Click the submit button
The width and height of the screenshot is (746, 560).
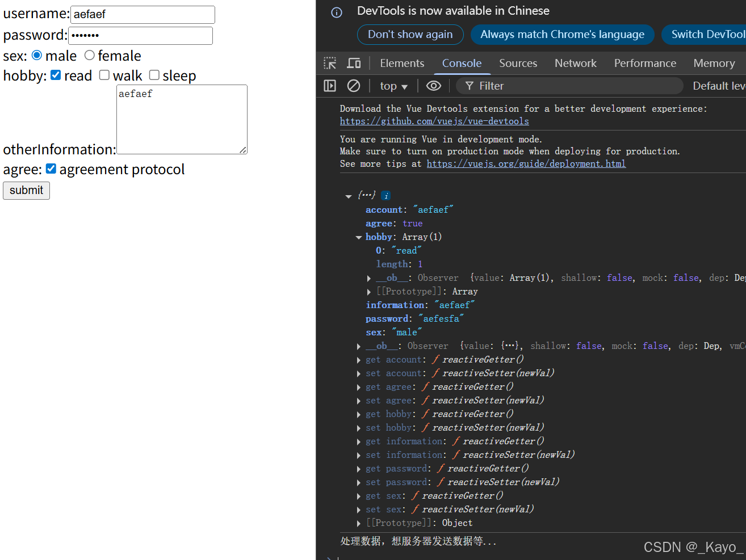[x=26, y=190]
